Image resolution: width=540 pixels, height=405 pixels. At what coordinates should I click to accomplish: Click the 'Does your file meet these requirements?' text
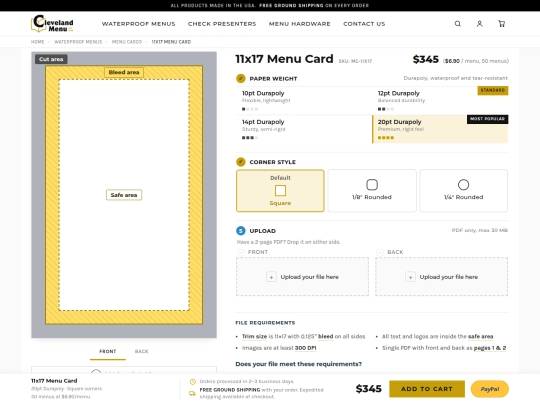pyautogui.click(x=299, y=364)
